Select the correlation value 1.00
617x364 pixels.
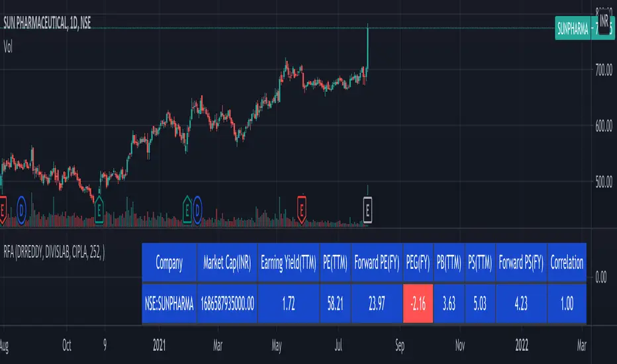point(567,303)
